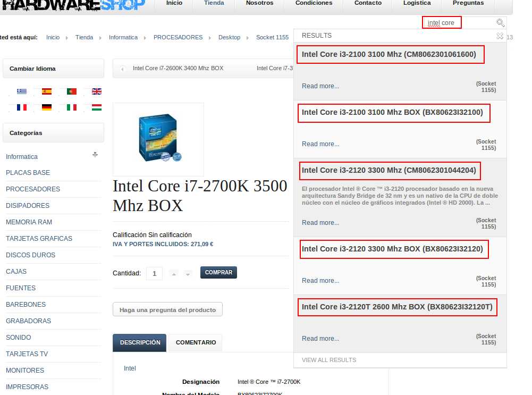The height and width of the screenshot is (395, 532).
Task: Focus the search field with 'intel core'
Action: [460, 23]
